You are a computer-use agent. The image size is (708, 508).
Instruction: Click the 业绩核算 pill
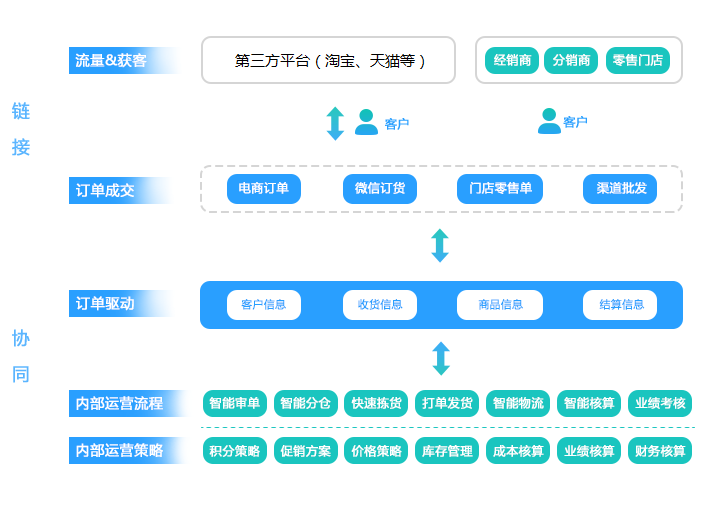[589, 450]
